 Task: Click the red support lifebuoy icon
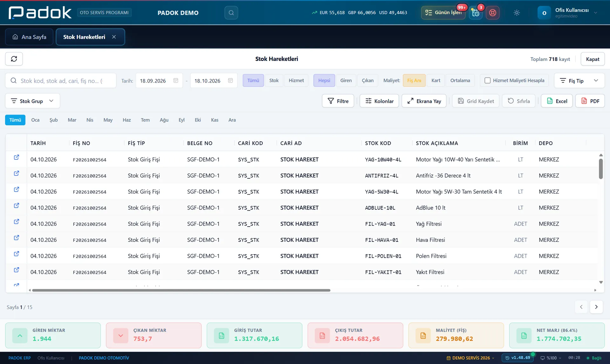click(492, 13)
